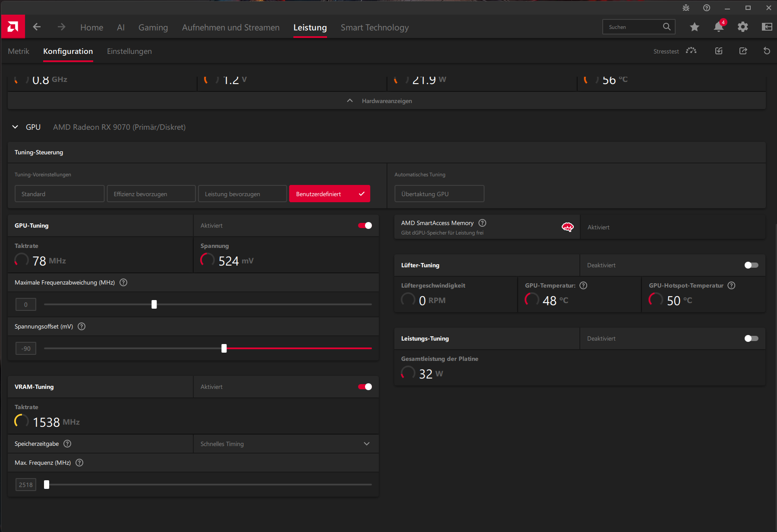Click the Spannungsoffset value box
This screenshot has width=777, height=532.
pyautogui.click(x=26, y=348)
